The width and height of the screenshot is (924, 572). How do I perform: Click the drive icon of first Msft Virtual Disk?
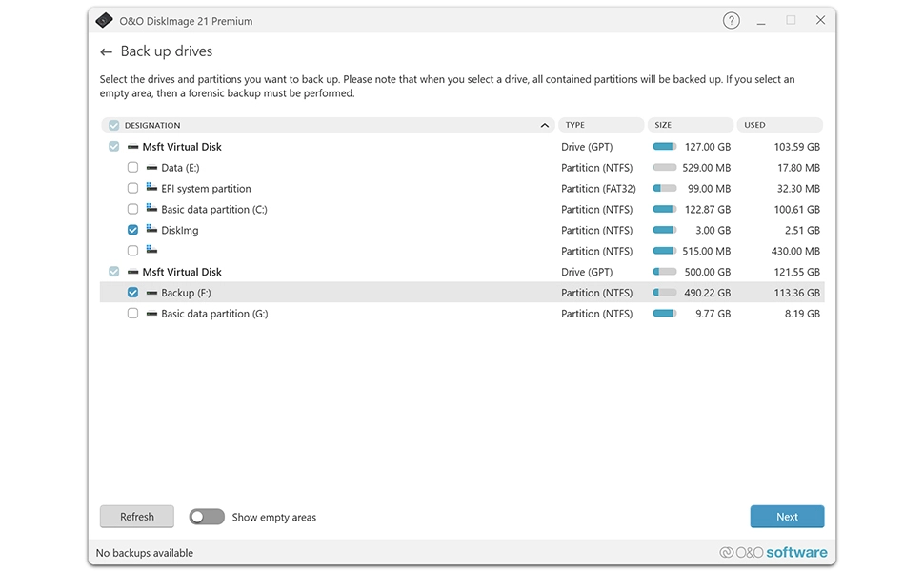[x=134, y=147]
